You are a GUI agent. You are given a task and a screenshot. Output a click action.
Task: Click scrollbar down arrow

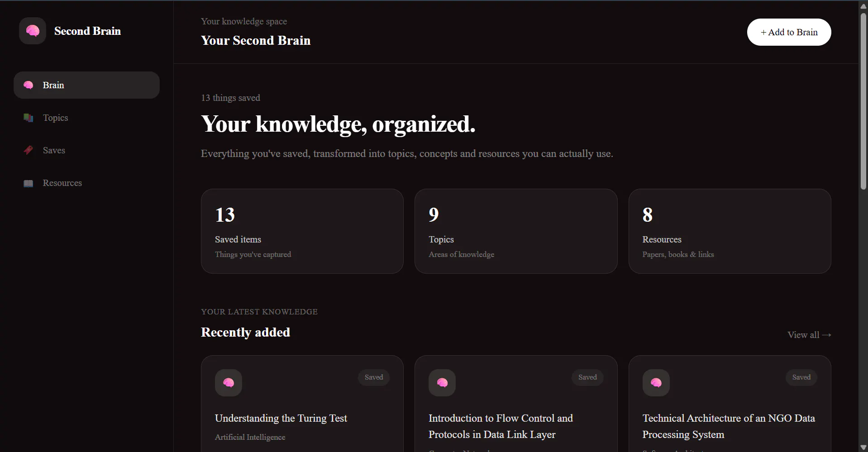(x=863, y=447)
